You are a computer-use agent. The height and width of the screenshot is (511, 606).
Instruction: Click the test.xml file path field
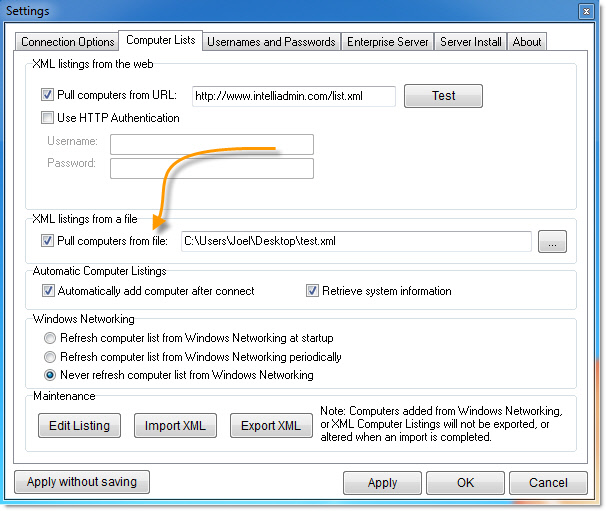[x=356, y=241]
